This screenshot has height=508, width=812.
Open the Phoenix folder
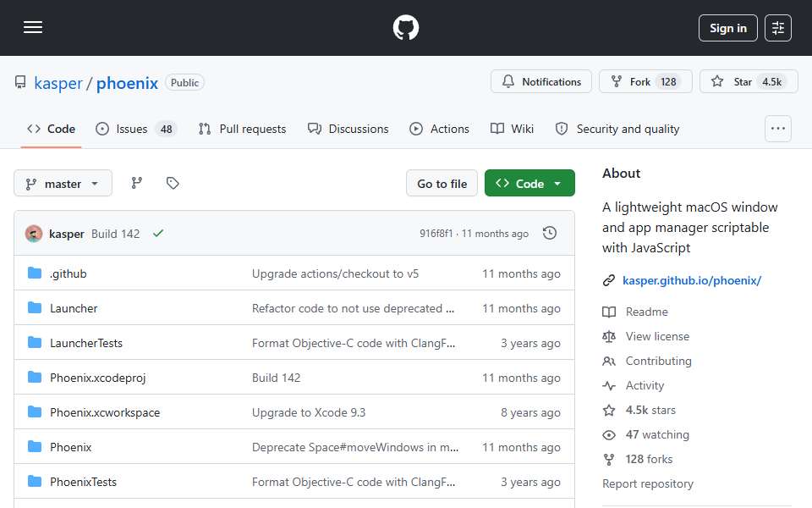coord(70,447)
